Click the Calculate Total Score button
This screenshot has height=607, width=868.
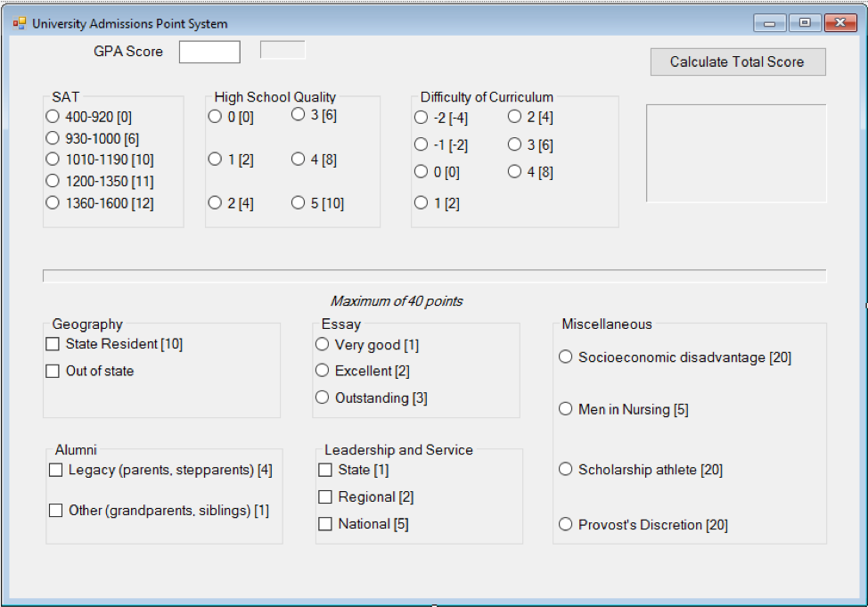(x=737, y=62)
